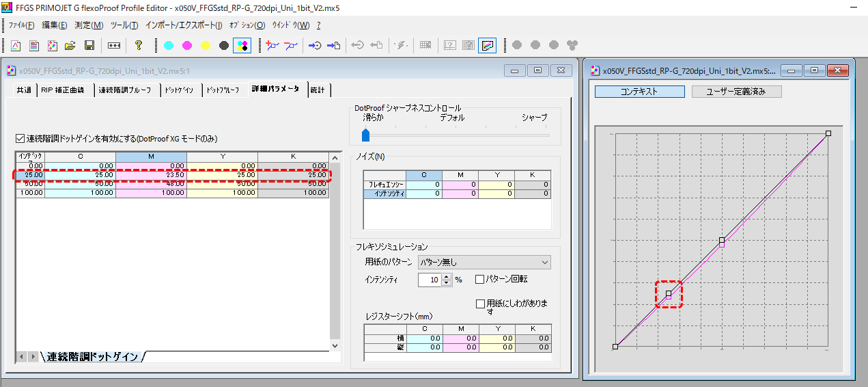The image size is (868, 387).
Task: Save profile using the floppy disk icon
Action: tap(89, 45)
